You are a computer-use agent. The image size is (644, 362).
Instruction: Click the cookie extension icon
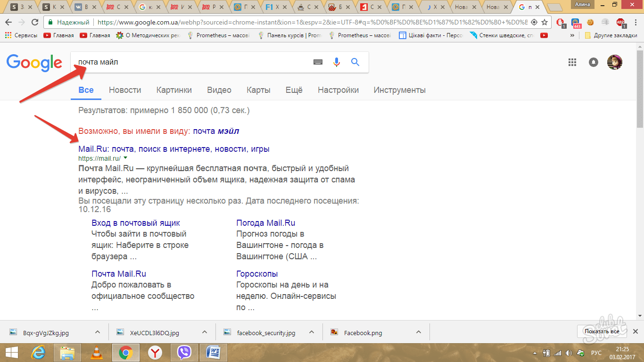point(590,22)
